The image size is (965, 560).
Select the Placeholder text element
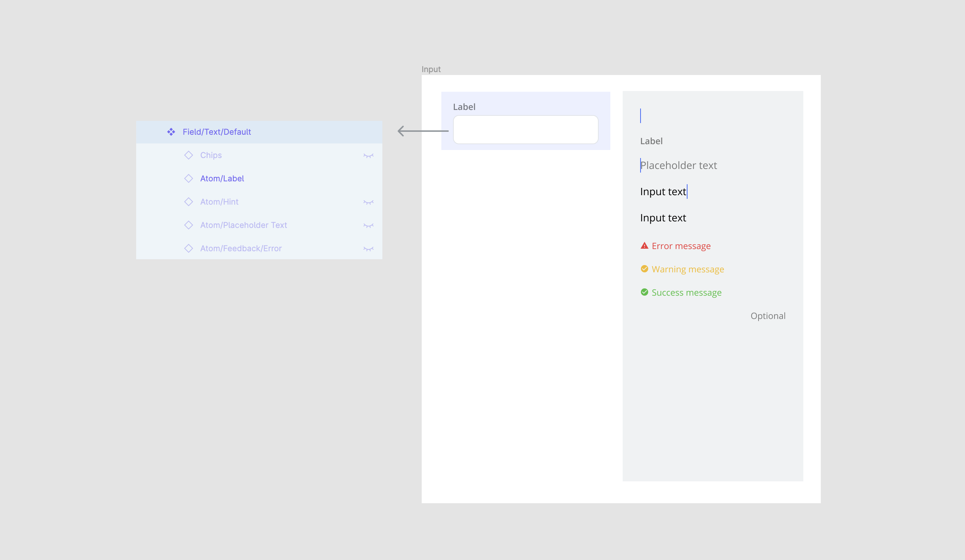click(x=678, y=165)
